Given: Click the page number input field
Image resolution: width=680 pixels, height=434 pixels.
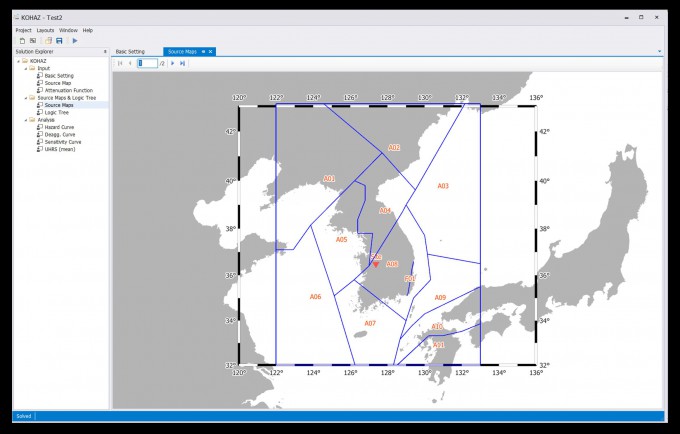Looking at the screenshot, I should pyautogui.click(x=147, y=63).
